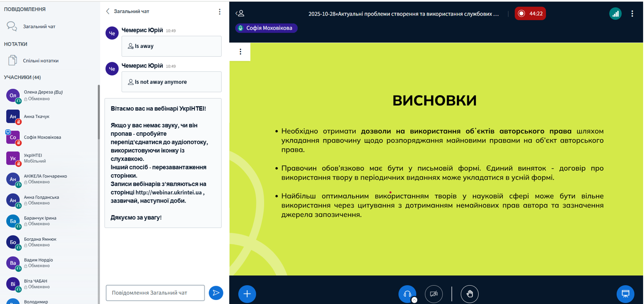Toggle the webcam sharing button
The width and height of the screenshot is (644, 304).
pyautogui.click(x=434, y=294)
